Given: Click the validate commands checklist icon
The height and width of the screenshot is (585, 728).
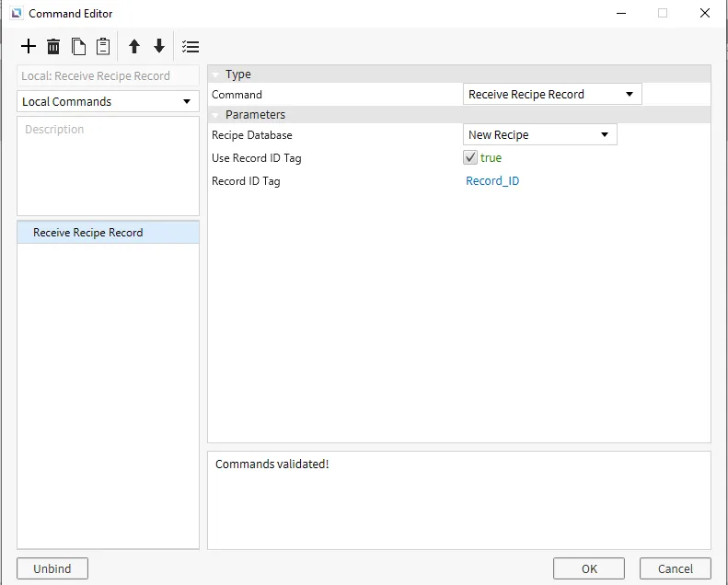Looking at the screenshot, I should click(x=191, y=47).
